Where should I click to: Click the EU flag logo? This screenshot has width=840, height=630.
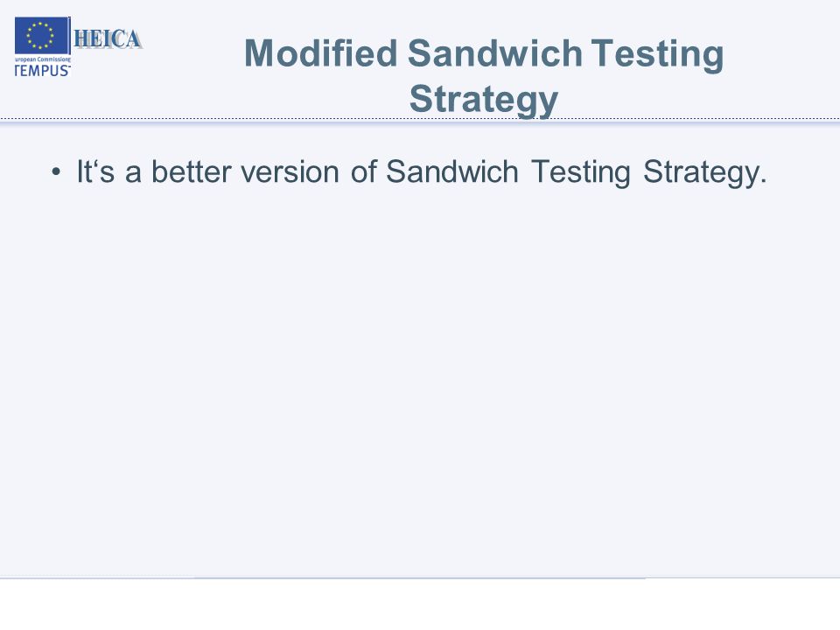coord(42,35)
